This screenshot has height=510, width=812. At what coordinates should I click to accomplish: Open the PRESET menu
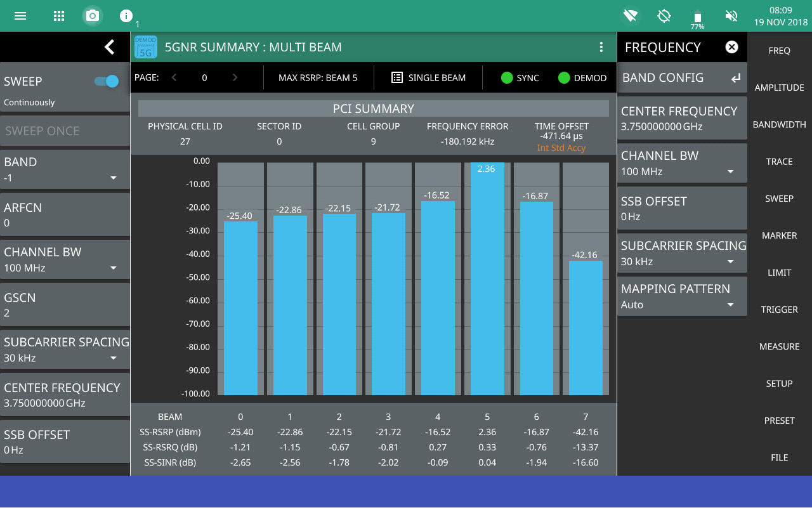click(x=779, y=421)
